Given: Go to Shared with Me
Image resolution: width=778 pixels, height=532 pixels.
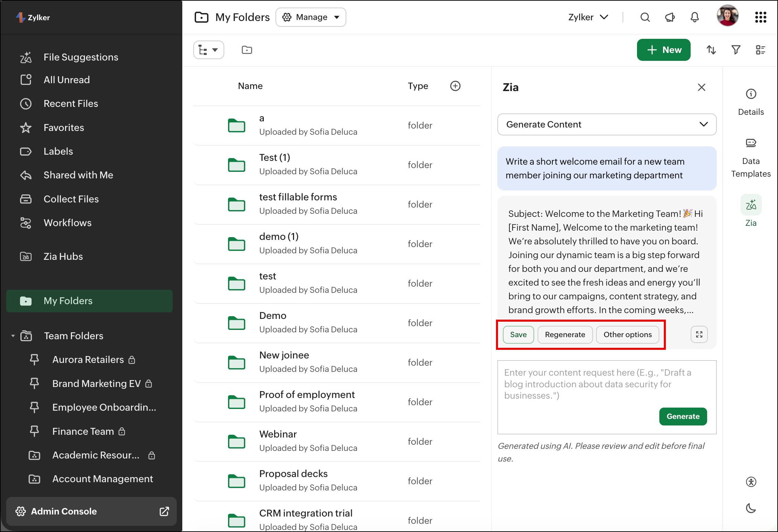Looking at the screenshot, I should (78, 175).
